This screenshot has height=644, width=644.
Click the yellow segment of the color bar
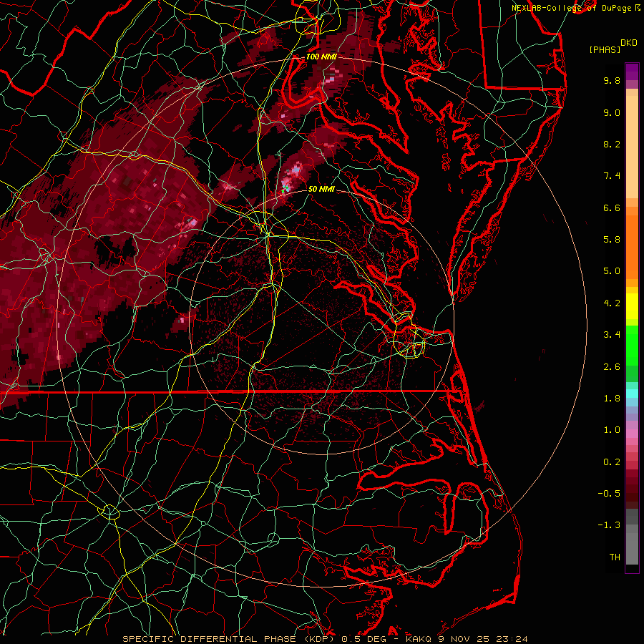tap(632, 306)
